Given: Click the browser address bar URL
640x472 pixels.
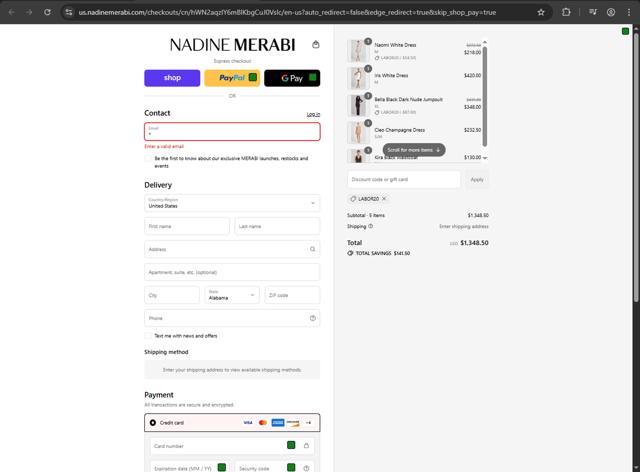Looking at the screenshot, I should tap(287, 12).
